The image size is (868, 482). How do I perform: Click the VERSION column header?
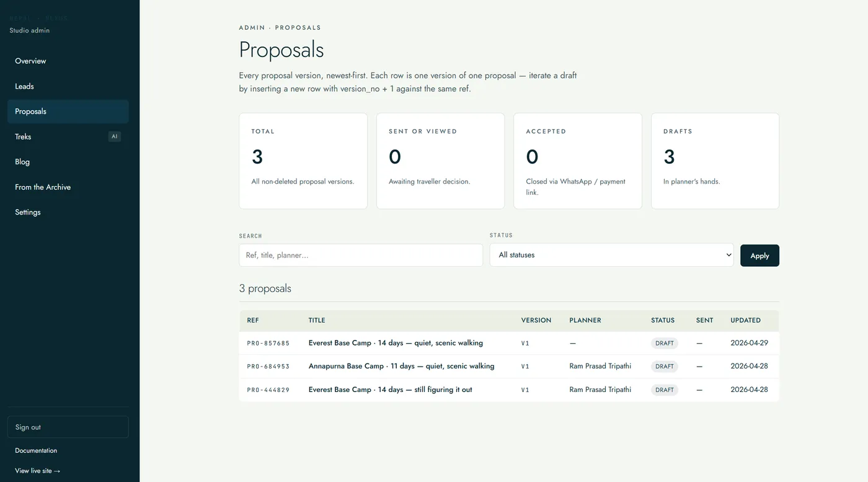tap(536, 320)
